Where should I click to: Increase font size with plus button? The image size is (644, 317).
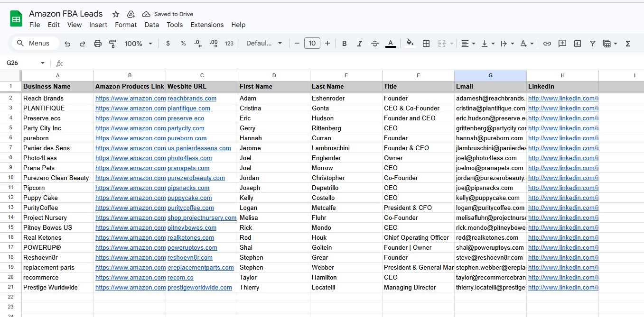(x=327, y=44)
